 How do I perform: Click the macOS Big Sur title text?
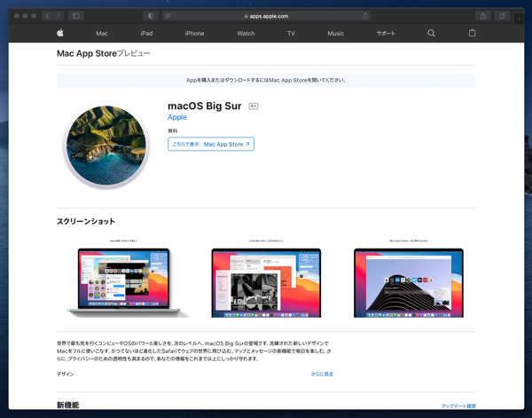pos(205,106)
